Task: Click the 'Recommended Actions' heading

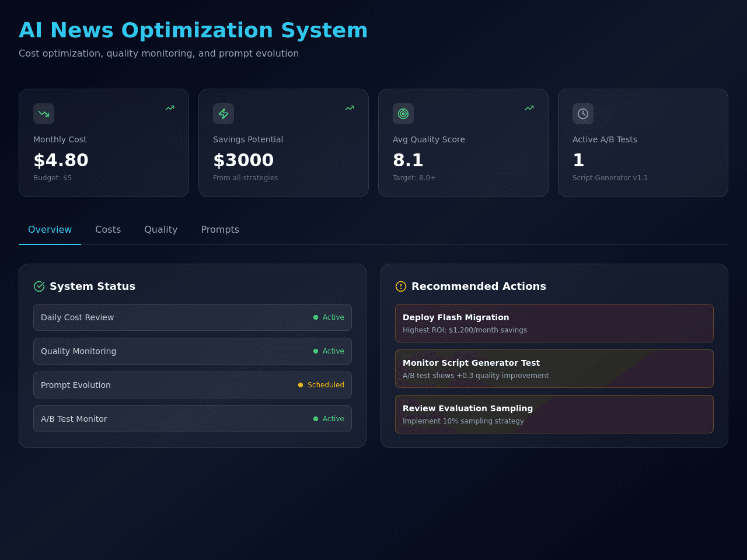Action: click(x=479, y=286)
